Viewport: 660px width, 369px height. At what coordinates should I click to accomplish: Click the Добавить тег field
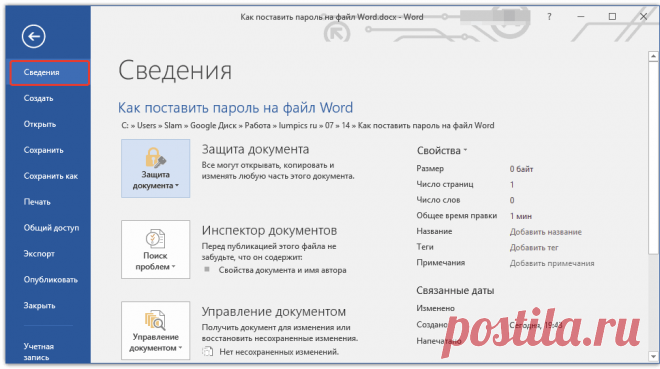[534, 247]
